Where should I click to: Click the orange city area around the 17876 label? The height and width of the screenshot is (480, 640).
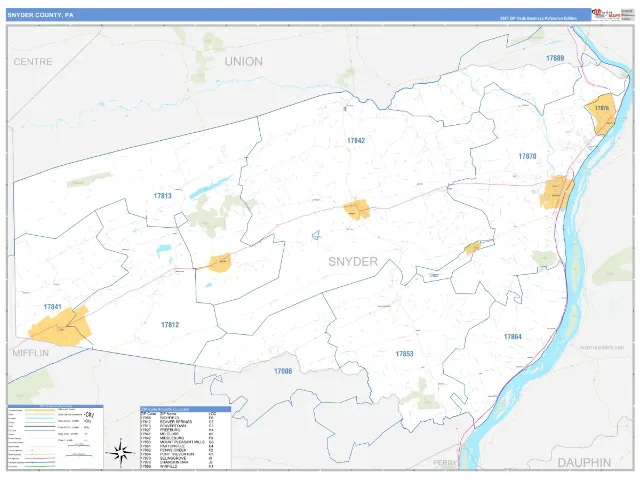601,114
